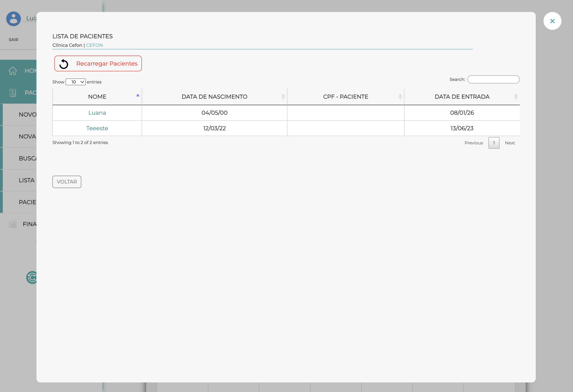Close the Lista de Pacientes dialog with the X
Screen dimensions: 573x392
(x=552, y=21)
